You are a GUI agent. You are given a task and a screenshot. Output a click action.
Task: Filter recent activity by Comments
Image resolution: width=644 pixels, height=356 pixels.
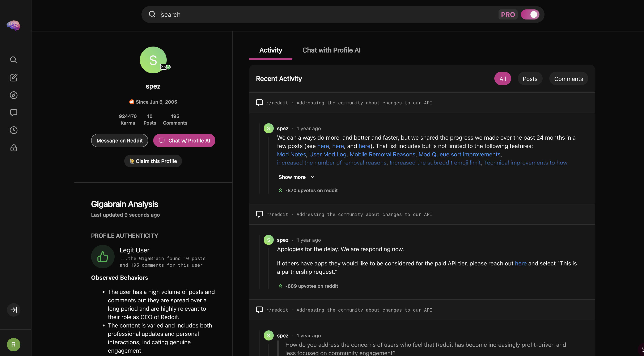click(x=568, y=79)
